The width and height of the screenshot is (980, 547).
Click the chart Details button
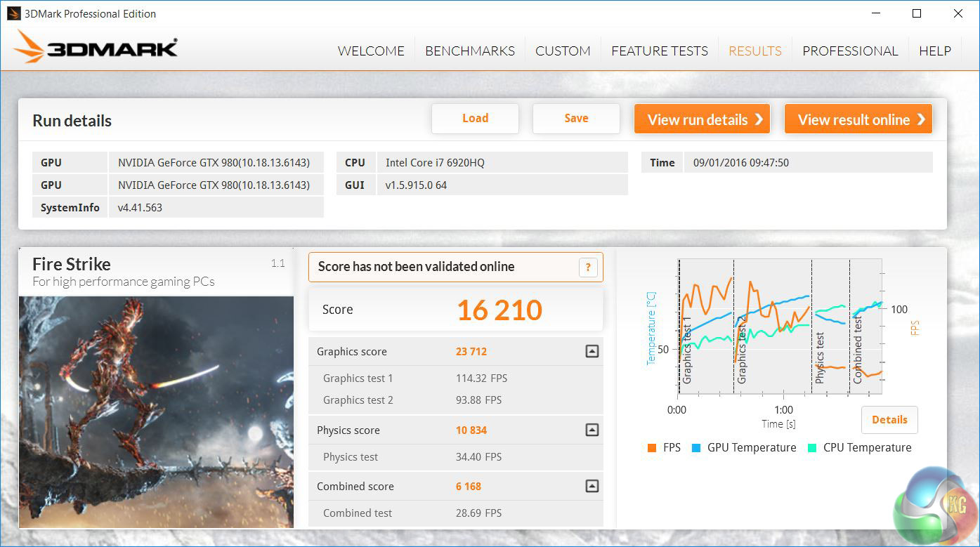coord(889,420)
